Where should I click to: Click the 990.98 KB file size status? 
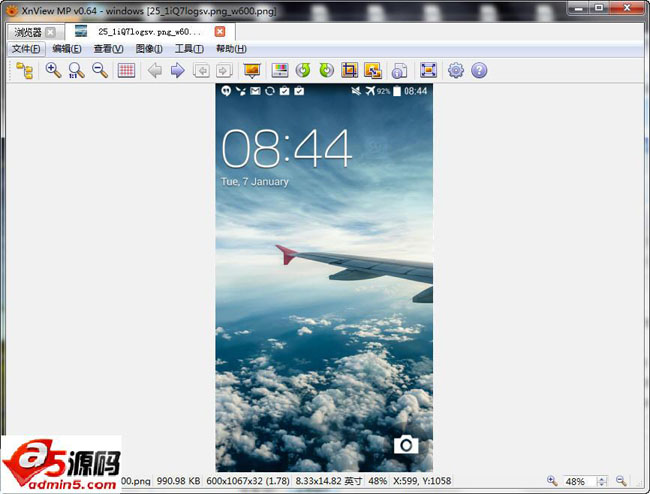pos(178,481)
